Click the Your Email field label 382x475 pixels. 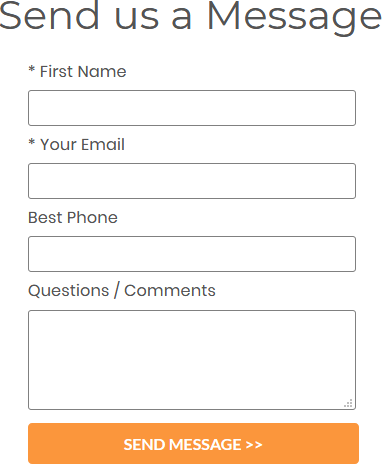coord(82,144)
